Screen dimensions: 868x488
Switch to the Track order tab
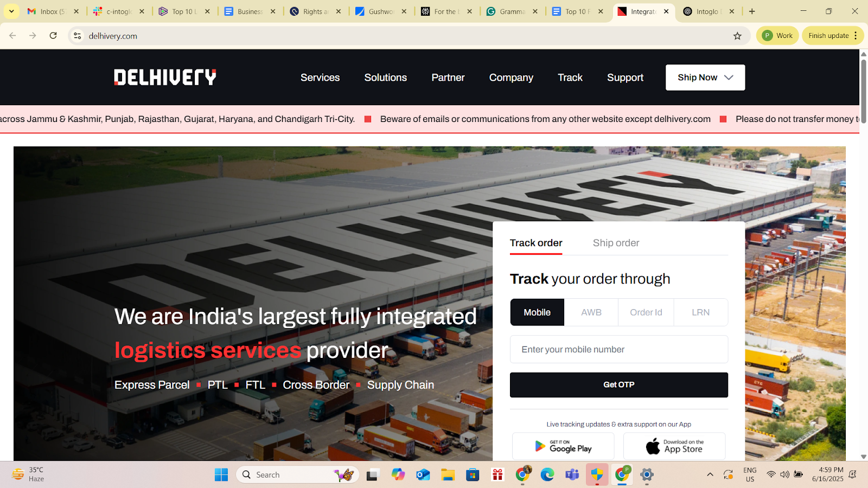pyautogui.click(x=536, y=243)
